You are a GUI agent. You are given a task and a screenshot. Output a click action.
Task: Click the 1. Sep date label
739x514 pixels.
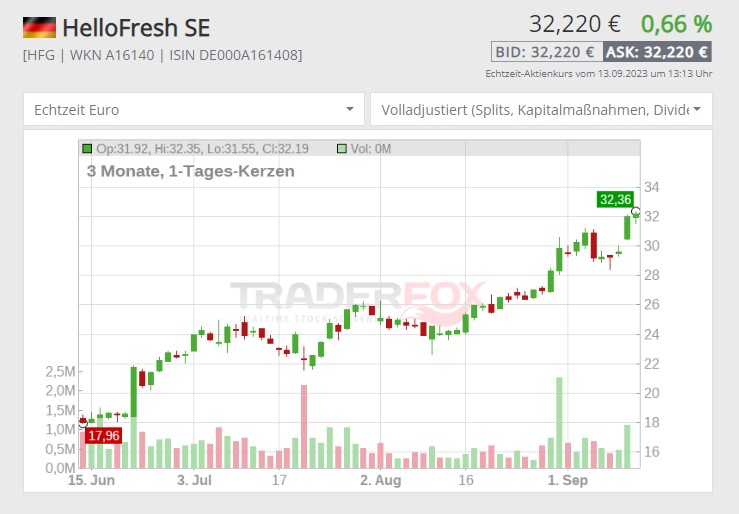pyautogui.click(x=566, y=481)
